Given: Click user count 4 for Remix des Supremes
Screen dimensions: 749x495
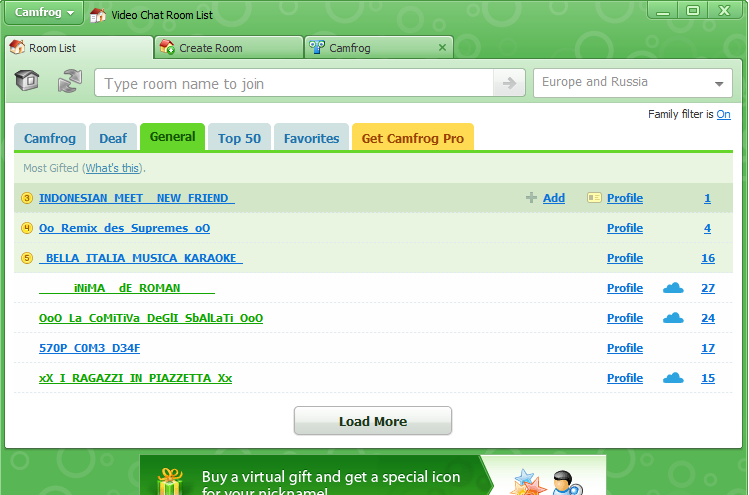Looking at the screenshot, I should (x=707, y=228).
